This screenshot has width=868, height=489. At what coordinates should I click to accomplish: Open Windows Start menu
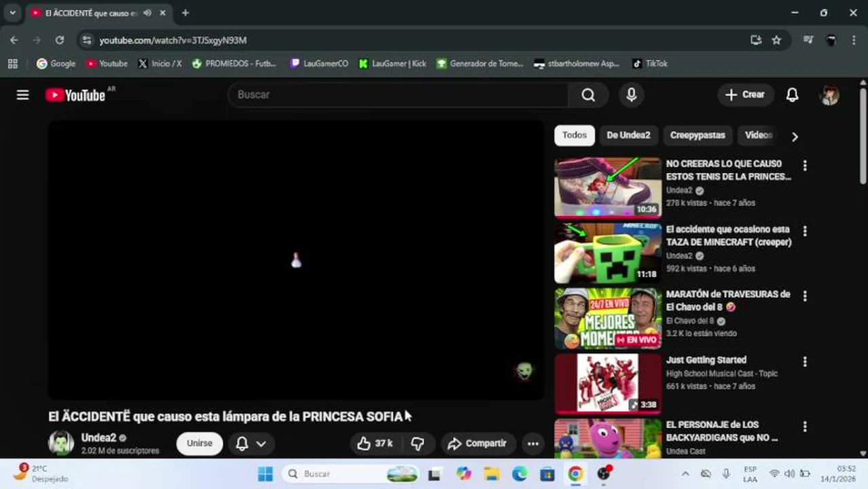coord(266,474)
